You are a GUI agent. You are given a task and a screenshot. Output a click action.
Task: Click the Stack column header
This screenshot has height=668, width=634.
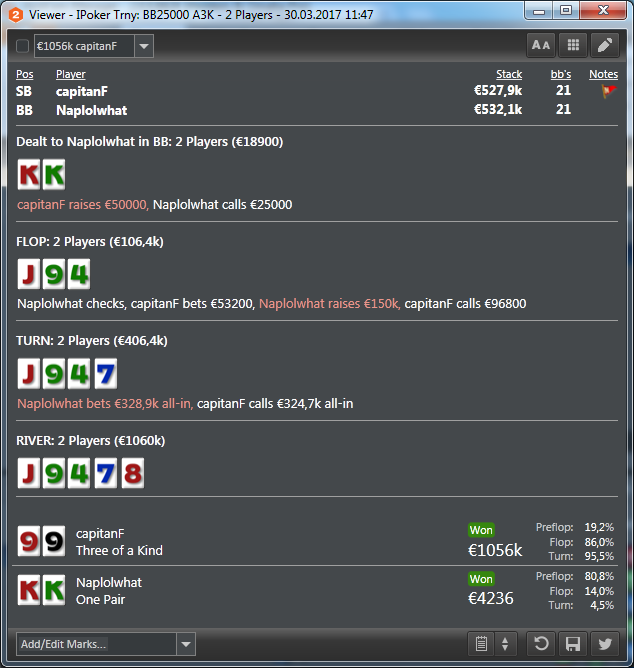pyautogui.click(x=509, y=74)
